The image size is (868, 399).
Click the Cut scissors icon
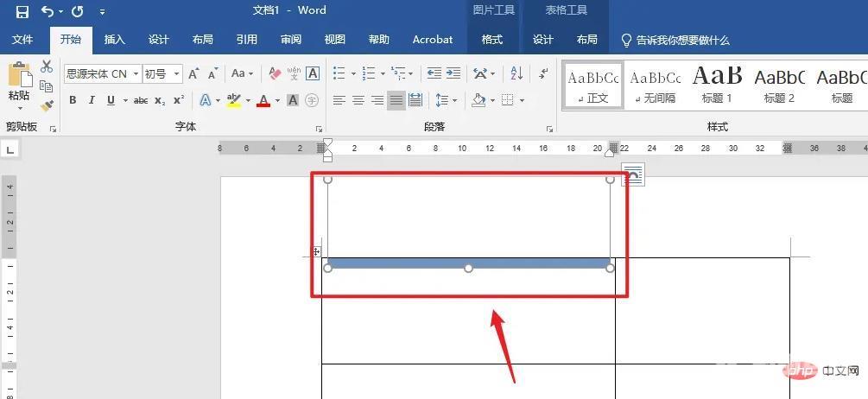click(x=47, y=66)
